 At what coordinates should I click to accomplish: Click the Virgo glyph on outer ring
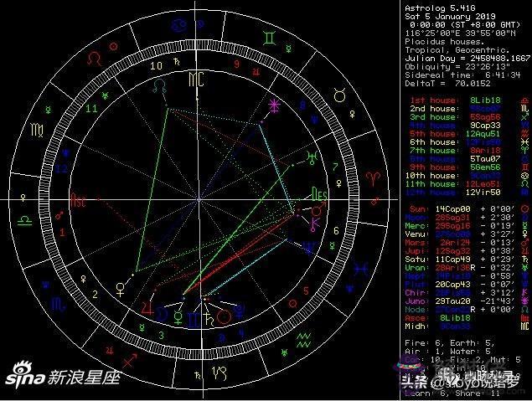38,130
